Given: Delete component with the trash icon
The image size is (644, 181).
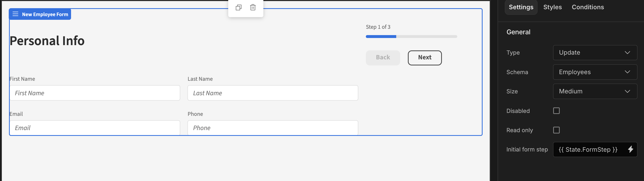Looking at the screenshot, I should click(253, 7).
